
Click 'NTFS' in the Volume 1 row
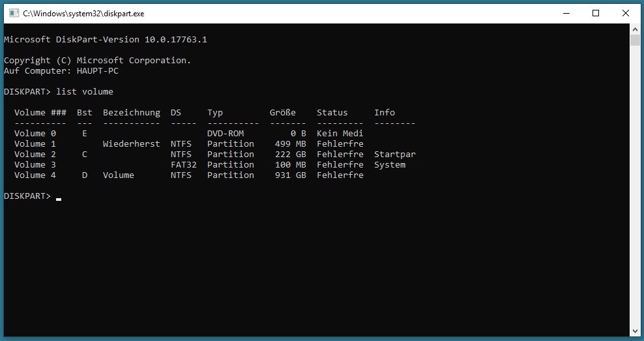click(x=181, y=144)
